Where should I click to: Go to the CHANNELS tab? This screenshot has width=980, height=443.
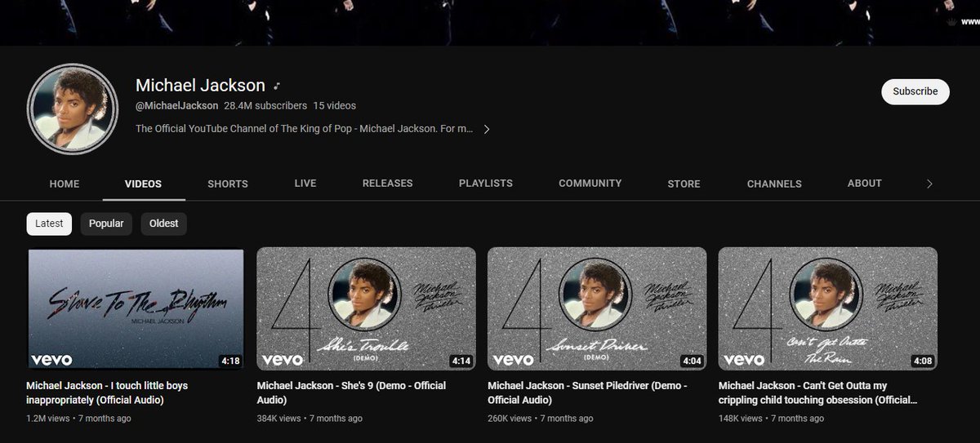[774, 184]
